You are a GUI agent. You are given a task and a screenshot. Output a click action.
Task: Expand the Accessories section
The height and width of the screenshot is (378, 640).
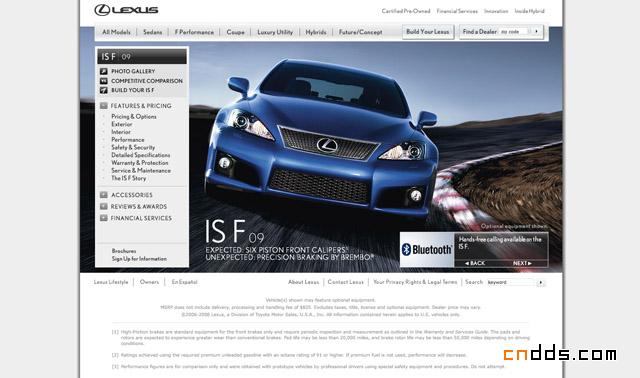tap(104, 195)
